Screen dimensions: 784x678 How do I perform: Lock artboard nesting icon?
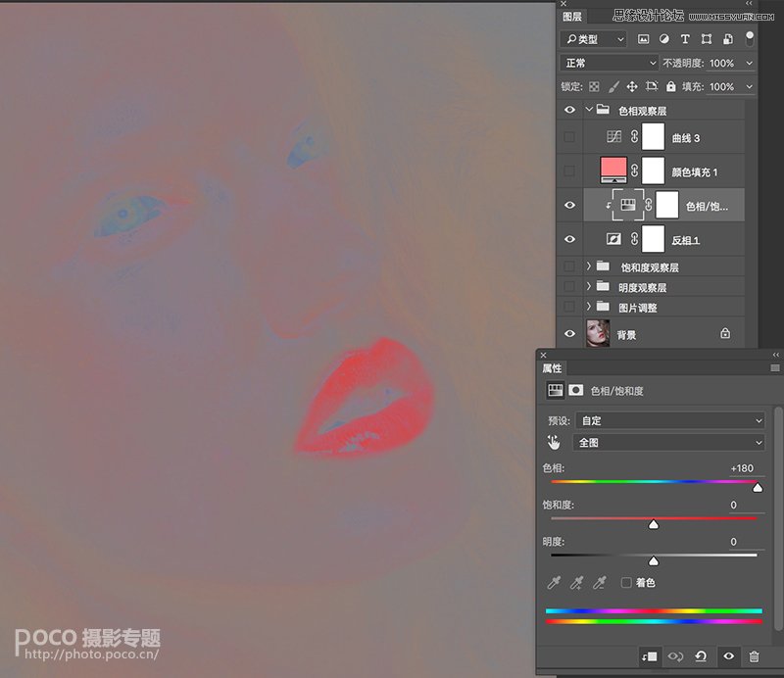[652, 86]
